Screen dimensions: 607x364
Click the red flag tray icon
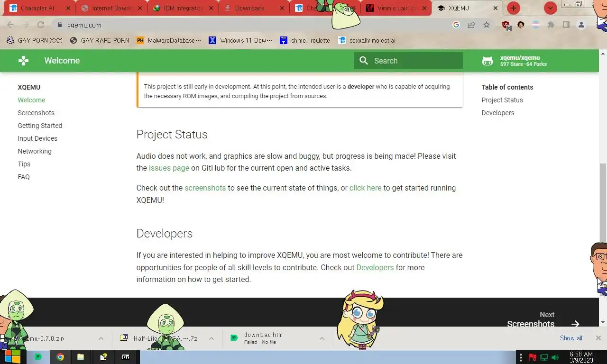532,357
